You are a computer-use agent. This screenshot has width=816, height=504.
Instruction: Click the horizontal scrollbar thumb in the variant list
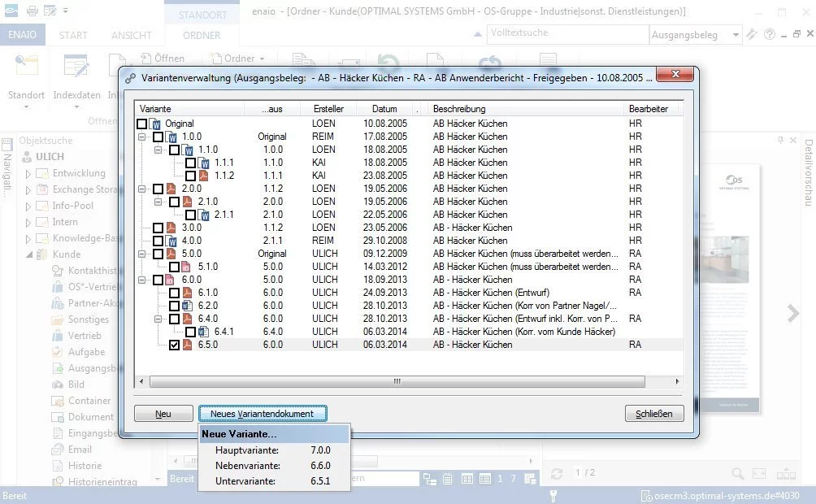(397, 381)
